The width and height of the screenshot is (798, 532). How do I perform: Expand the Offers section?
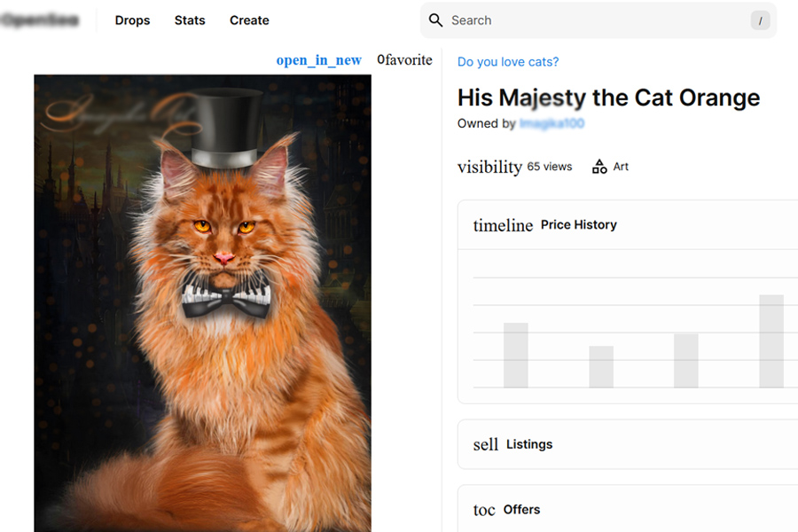point(521,510)
